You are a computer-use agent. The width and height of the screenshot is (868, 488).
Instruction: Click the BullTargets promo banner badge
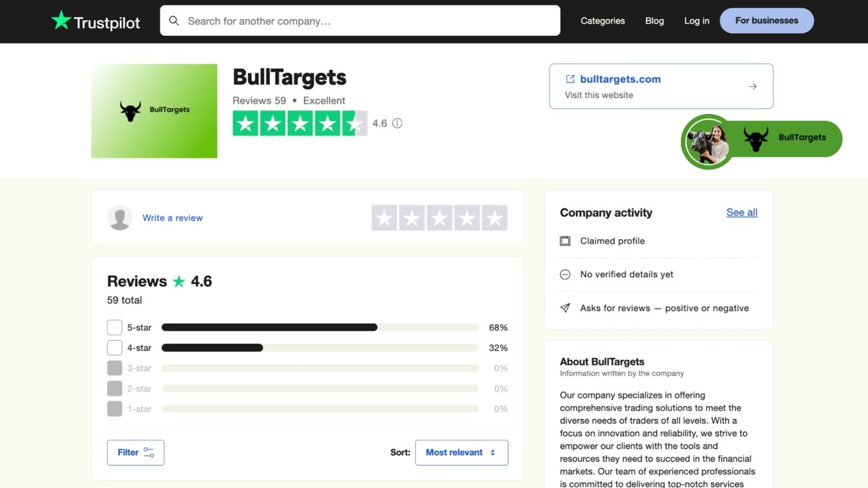click(762, 141)
